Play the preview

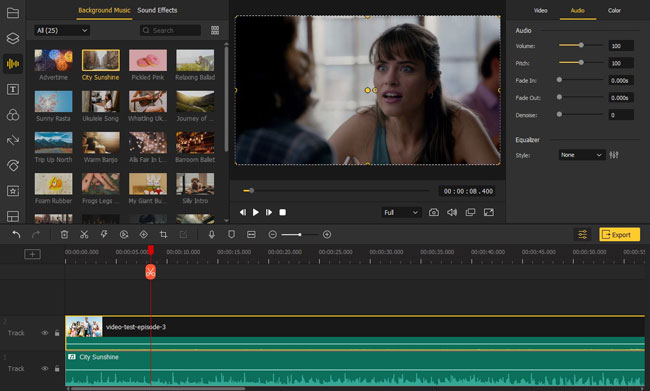pos(256,212)
